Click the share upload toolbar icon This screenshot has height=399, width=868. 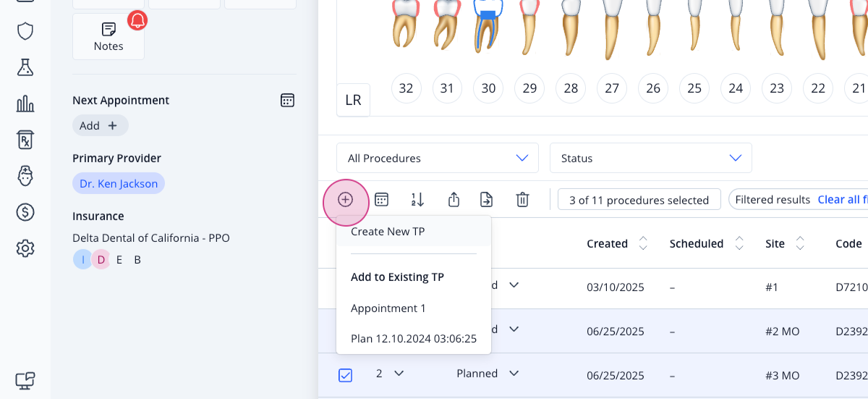point(454,200)
